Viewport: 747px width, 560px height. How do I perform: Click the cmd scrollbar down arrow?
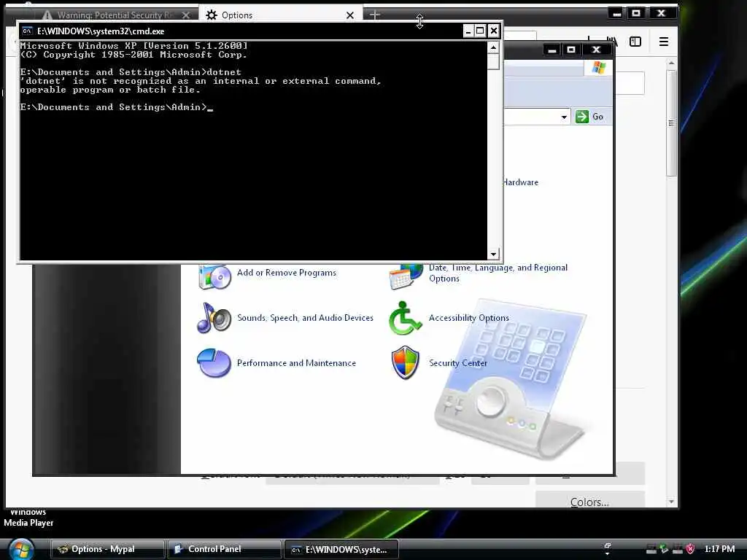pyautogui.click(x=493, y=254)
